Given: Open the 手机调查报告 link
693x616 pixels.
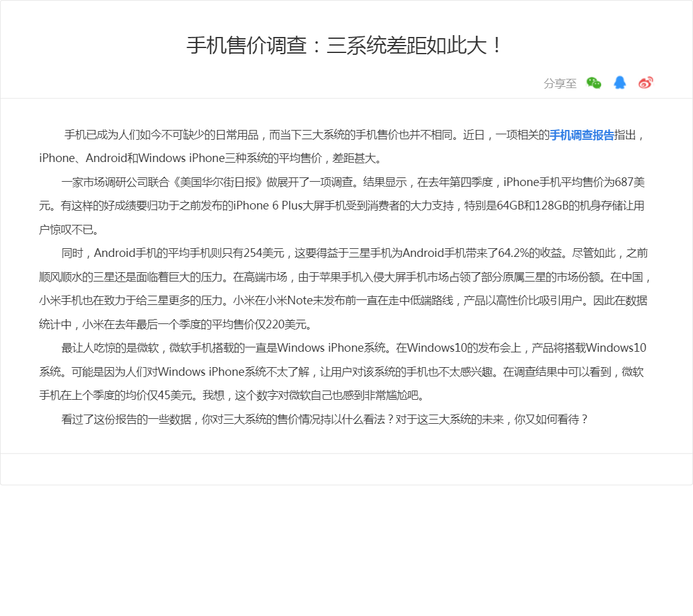Looking at the screenshot, I should click(x=582, y=135).
